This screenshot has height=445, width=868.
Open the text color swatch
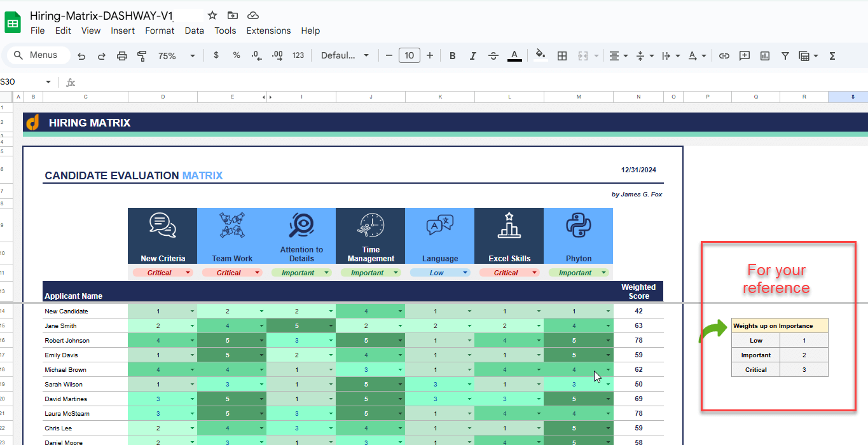(514, 55)
